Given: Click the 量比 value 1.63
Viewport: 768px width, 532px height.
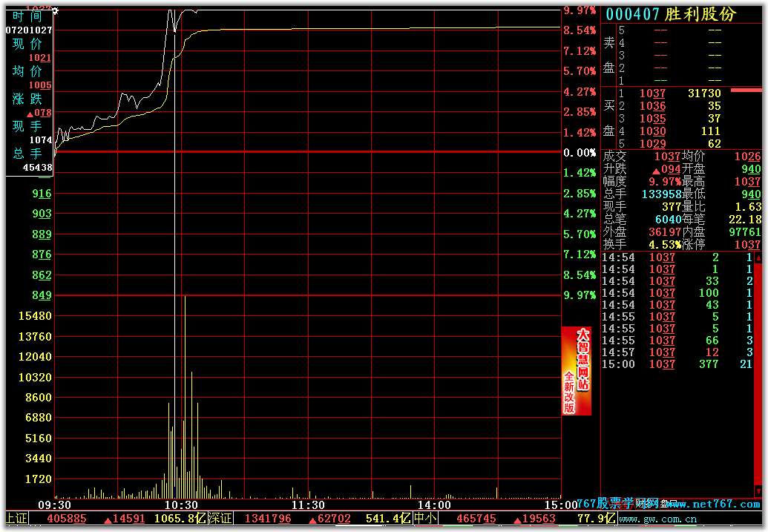Looking at the screenshot, I should [x=748, y=207].
